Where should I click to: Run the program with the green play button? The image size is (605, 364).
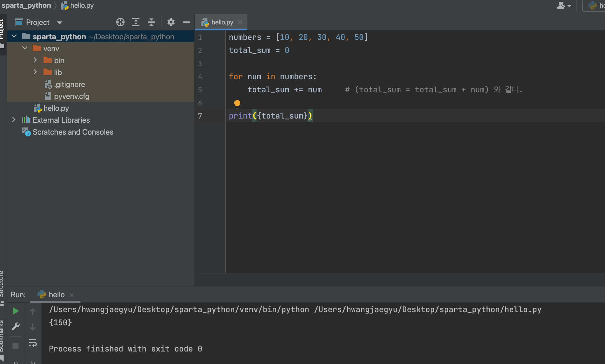tap(16, 311)
